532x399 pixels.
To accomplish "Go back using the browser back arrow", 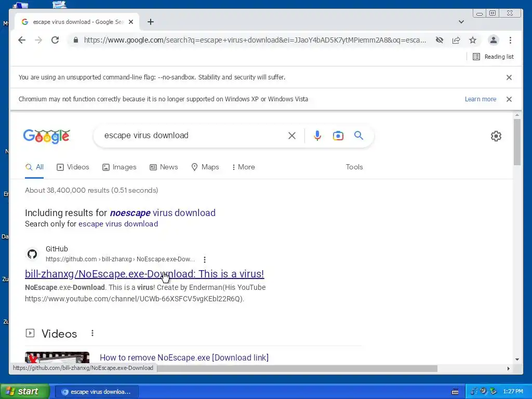I will pos(22,40).
